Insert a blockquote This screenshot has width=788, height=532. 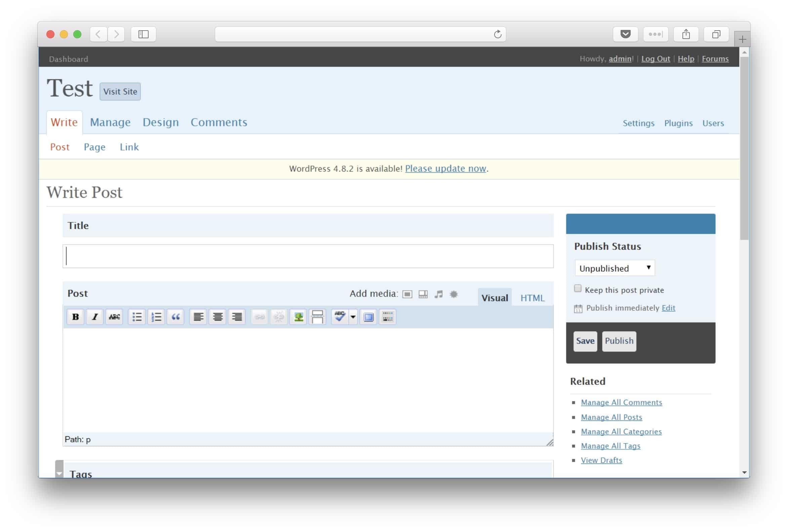(x=175, y=317)
